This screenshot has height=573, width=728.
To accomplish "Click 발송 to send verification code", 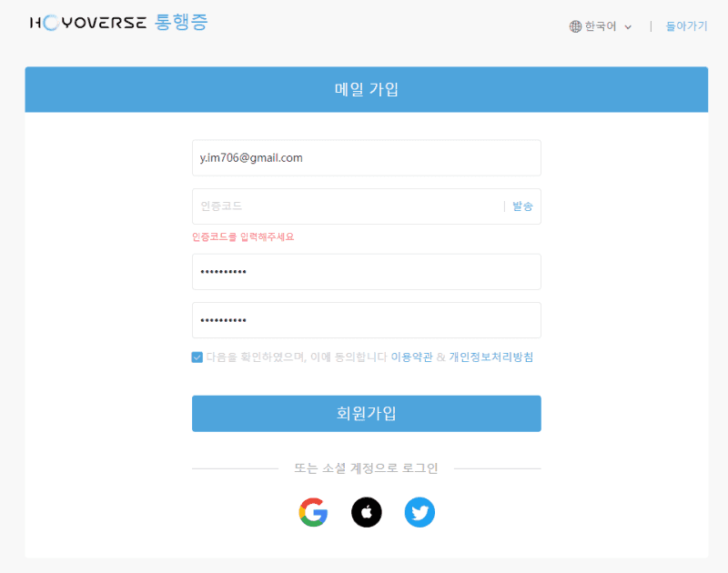I will (521, 206).
